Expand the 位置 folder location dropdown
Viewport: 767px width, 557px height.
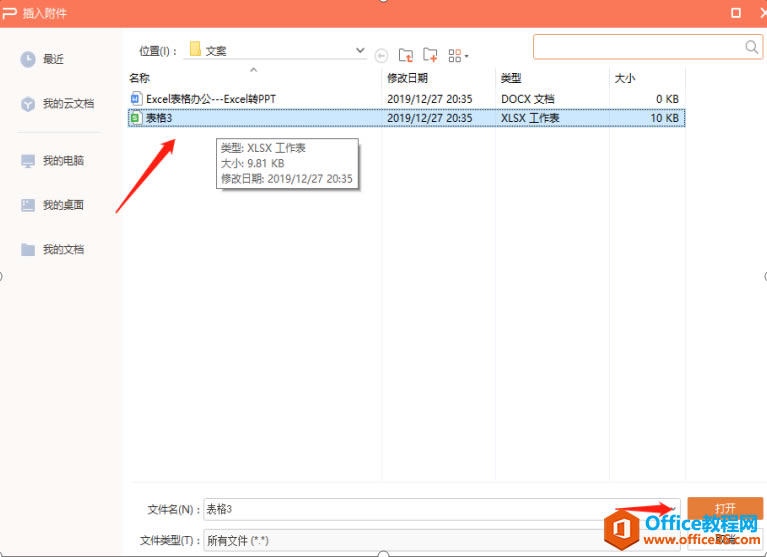[360, 50]
